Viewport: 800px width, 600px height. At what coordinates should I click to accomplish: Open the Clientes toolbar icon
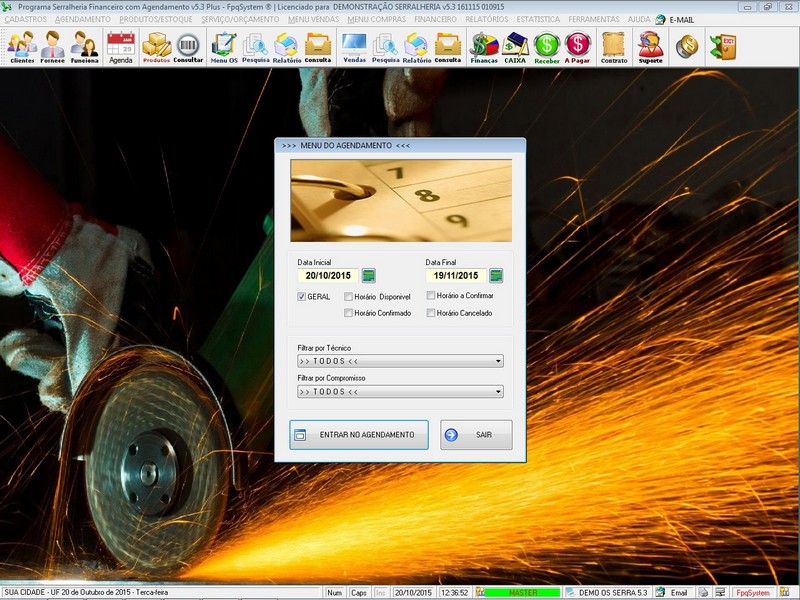(x=22, y=46)
